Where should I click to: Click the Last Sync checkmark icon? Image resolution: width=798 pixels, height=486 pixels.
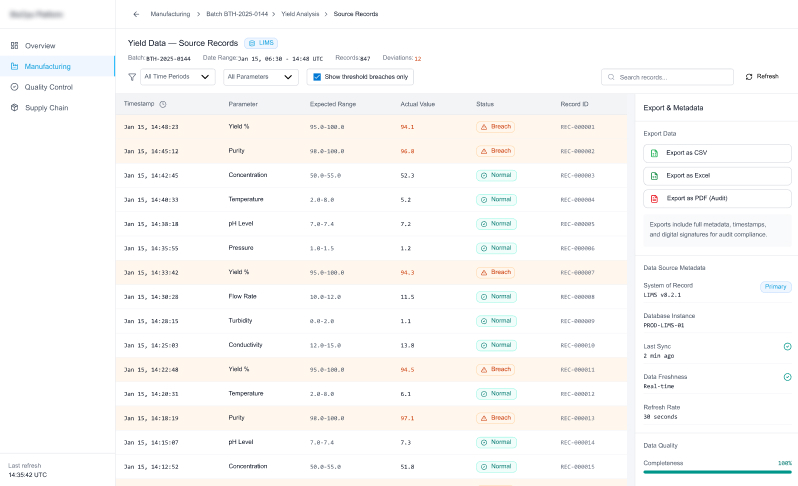coord(787,346)
